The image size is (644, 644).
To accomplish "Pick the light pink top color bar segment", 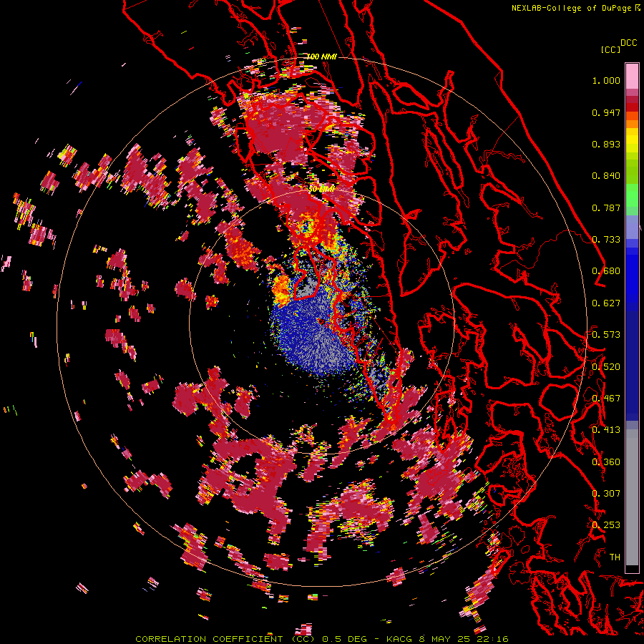I will (632, 76).
